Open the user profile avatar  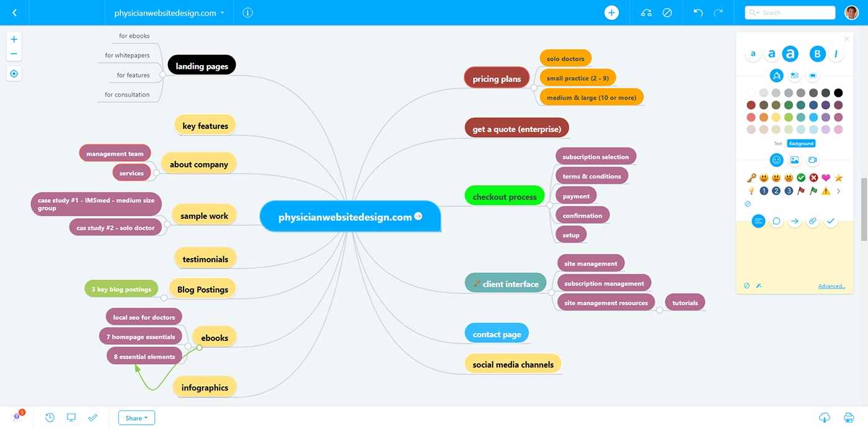point(852,12)
